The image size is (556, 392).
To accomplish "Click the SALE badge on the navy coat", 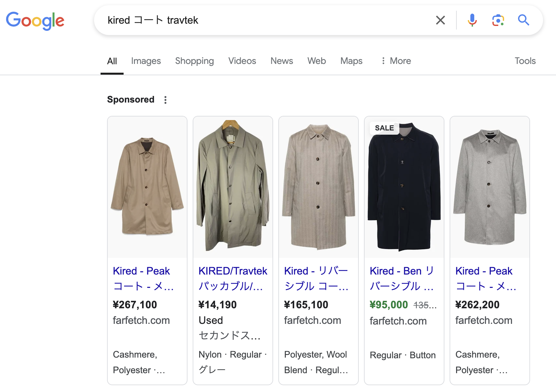I will click(x=384, y=128).
